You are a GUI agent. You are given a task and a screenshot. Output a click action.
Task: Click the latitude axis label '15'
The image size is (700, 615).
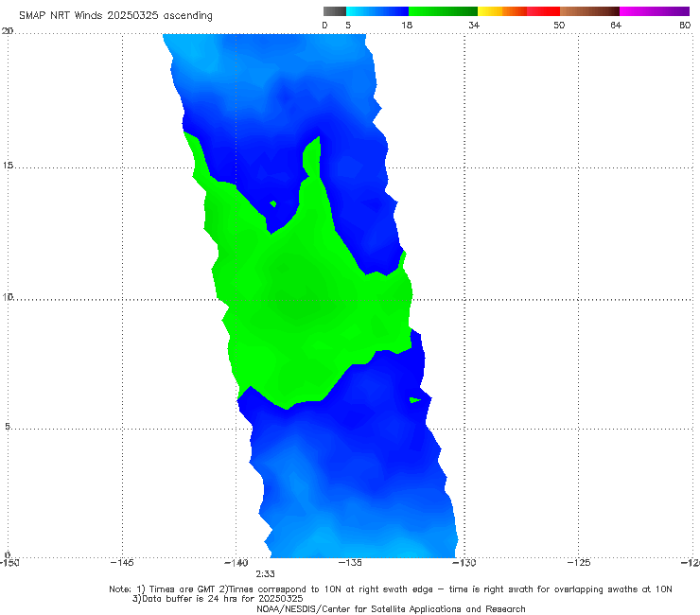pyautogui.click(x=8, y=166)
